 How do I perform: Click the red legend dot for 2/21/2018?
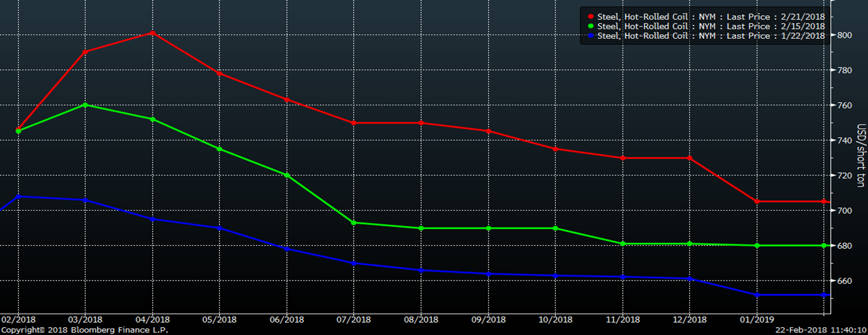pyautogui.click(x=590, y=17)
